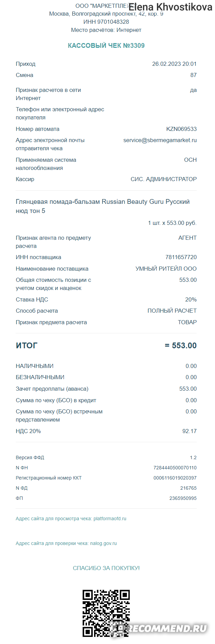Click the ИНН 9701048328 line

coord(106,22)
